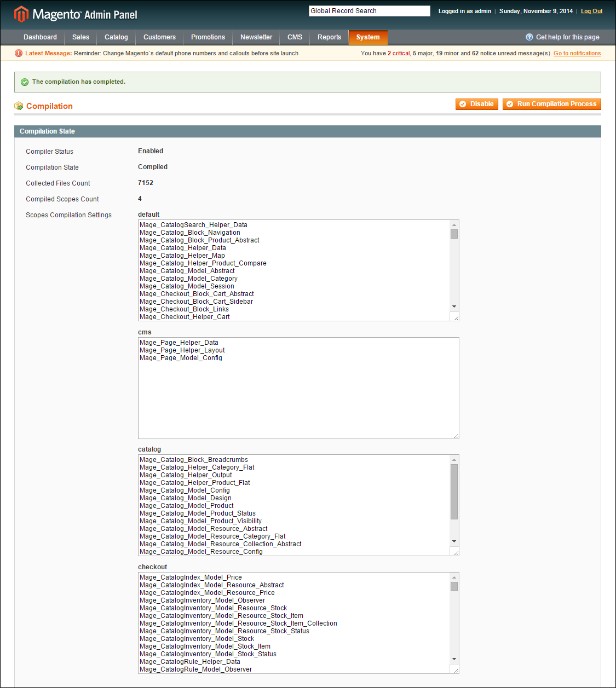Screen dimensions: 616x688
Task: Open the Sales menu
Action: (x=80, y=37)
